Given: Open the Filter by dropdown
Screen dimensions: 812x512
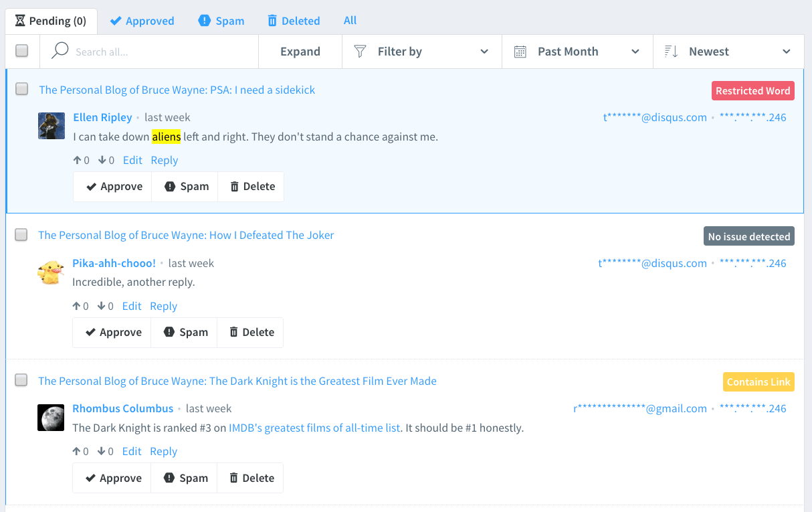Looking at the screenshot, I should [421, 52].
